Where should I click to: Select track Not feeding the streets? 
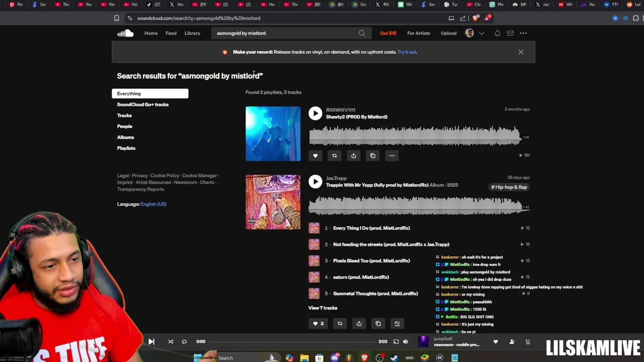point(391,244)
